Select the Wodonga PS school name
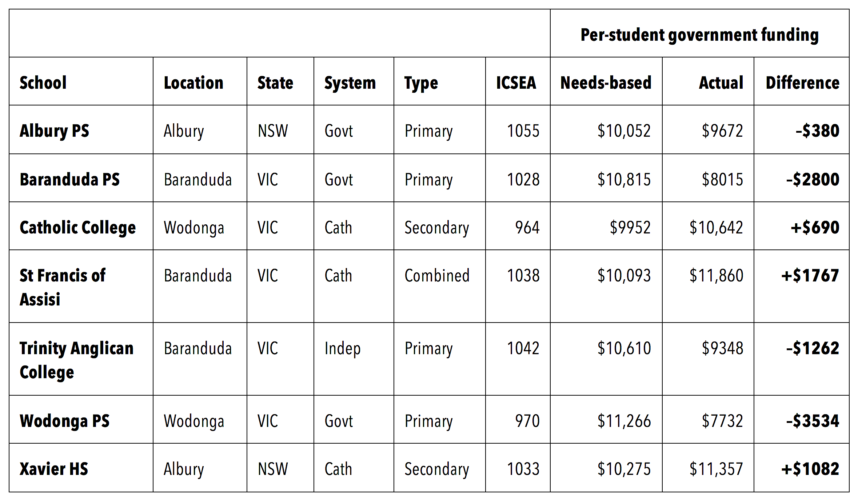This screenshot has height=504, width=858. [x=65, y=421]
